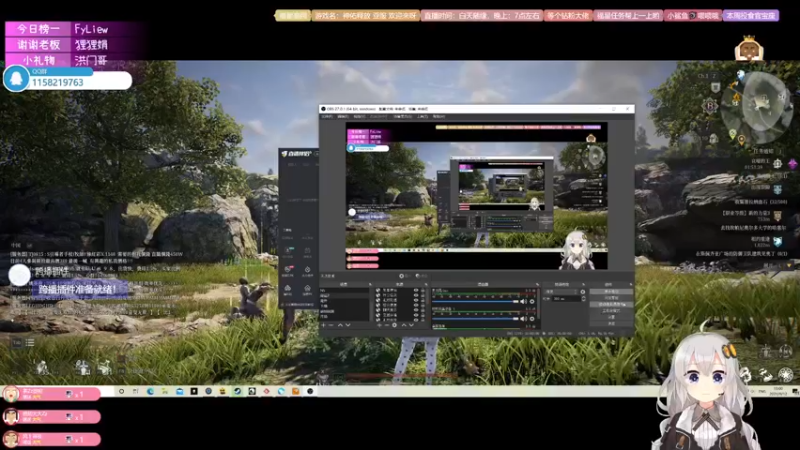The width and height of the screenshot is (800, 450).
Task: Pop out the Audio Mixer dock
Action: (537, 285)
